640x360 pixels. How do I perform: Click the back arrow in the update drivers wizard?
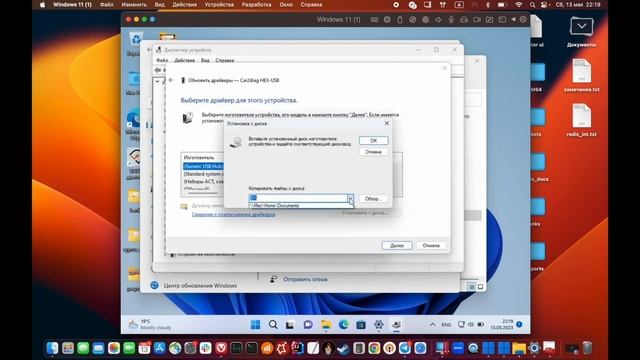click(x=171, y=80)
